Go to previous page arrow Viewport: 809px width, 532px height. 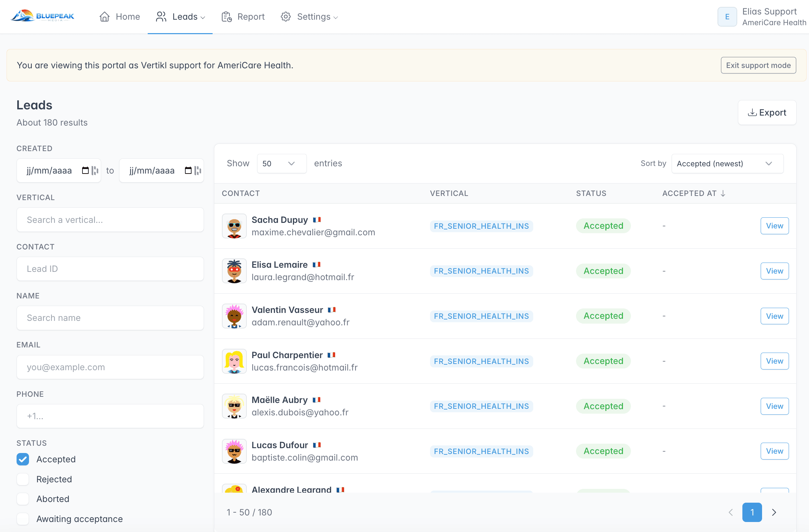tap(731, 512)
